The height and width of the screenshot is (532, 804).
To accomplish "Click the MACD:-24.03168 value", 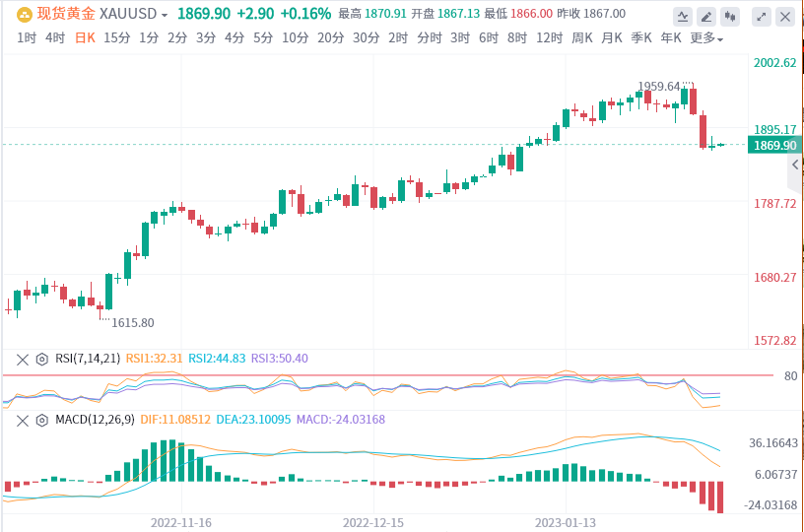I will tap(341, 420).
